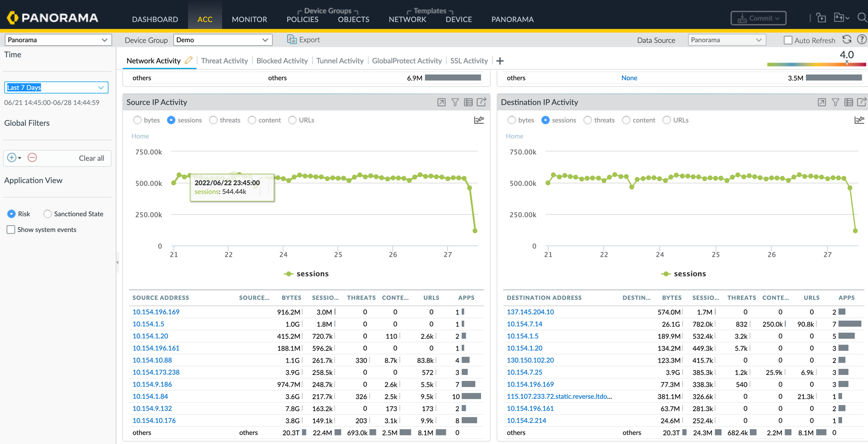Click the None link in others row
The width and height of the screenshot is (868, 444).
(x=629, y=78)
